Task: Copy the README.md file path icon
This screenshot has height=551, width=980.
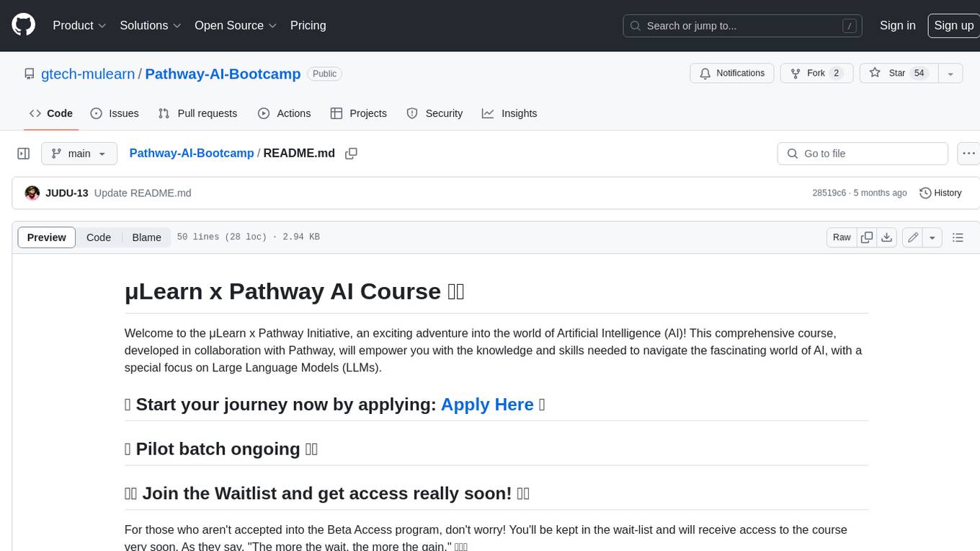Action: (x=352, y=154)
